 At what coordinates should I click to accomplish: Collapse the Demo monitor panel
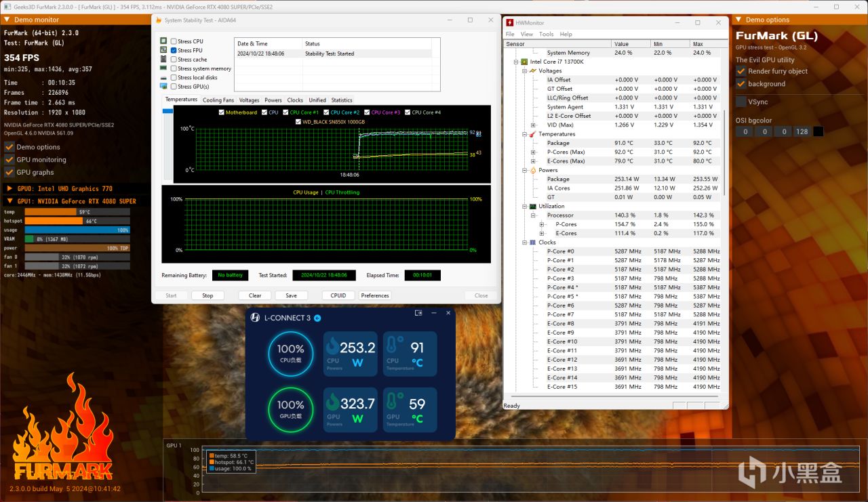[8, 20]
